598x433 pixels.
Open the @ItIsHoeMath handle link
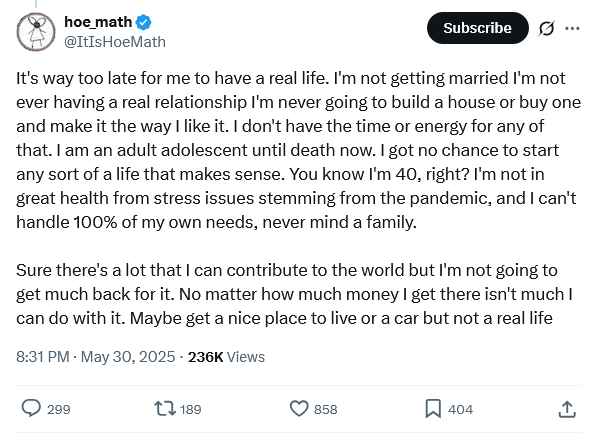tap(115, 42)
